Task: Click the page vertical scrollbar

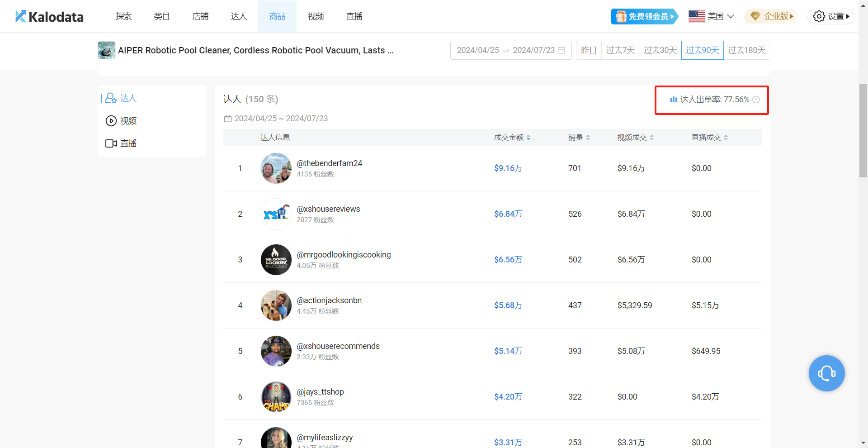Action: click(863, 131)
